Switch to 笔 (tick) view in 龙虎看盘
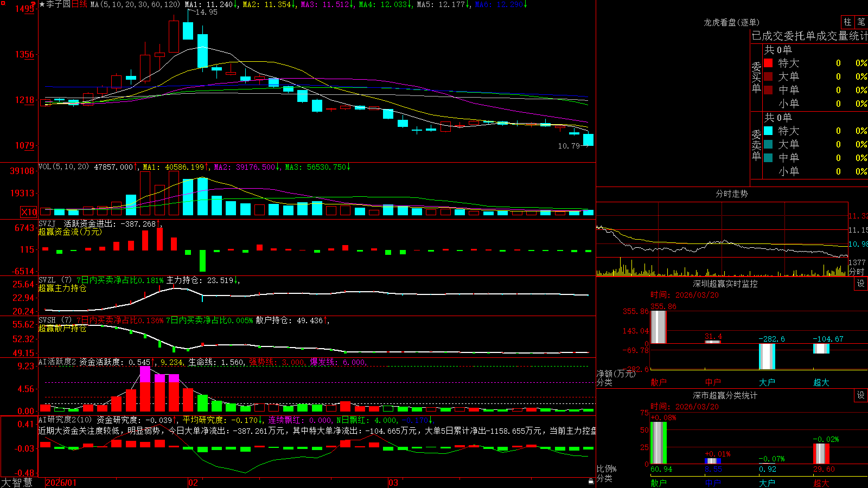 click(861, 22)
